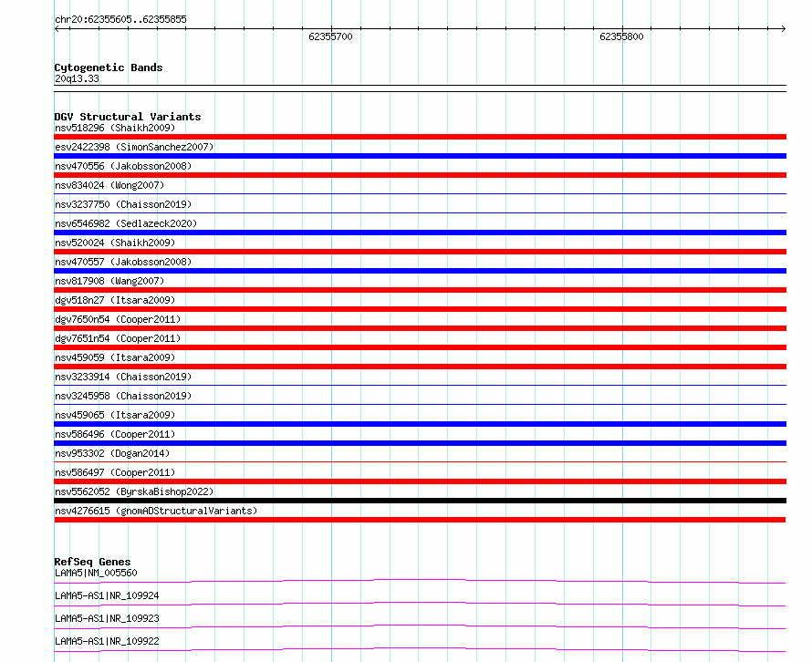Open variant nsv586496 (Cooper2011) label
Viewport: 812px width, 662px height.
[115, 434]
